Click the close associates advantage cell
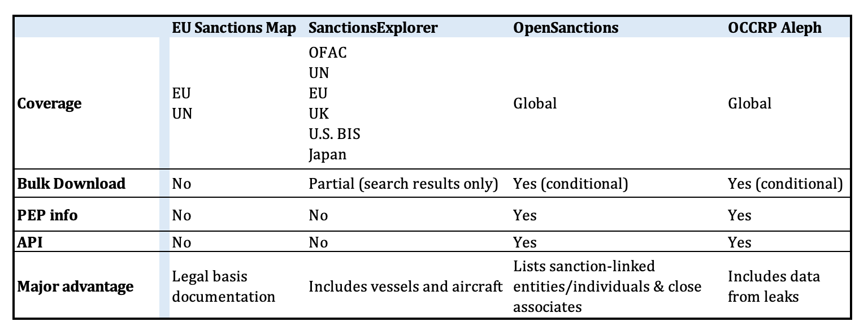Image resolution: width=868 pixels, height=330 pixels. point(607,286)
